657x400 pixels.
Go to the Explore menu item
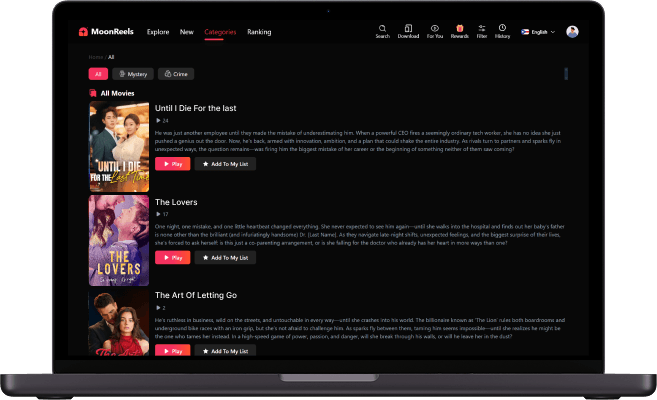(x=158, y=32)
